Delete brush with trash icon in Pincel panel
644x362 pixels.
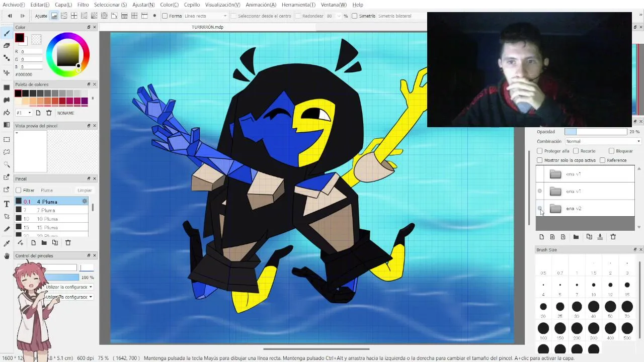pyautogui.click(x=68, y=243)
